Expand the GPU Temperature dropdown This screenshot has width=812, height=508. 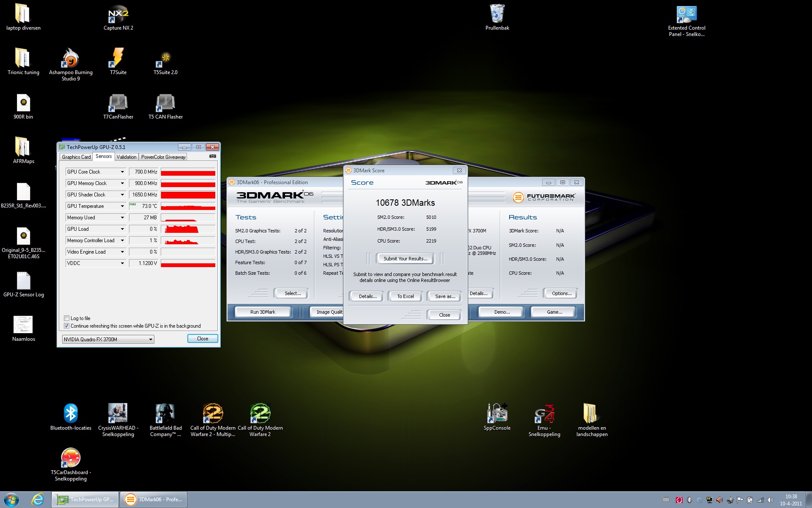click(122, 206)
